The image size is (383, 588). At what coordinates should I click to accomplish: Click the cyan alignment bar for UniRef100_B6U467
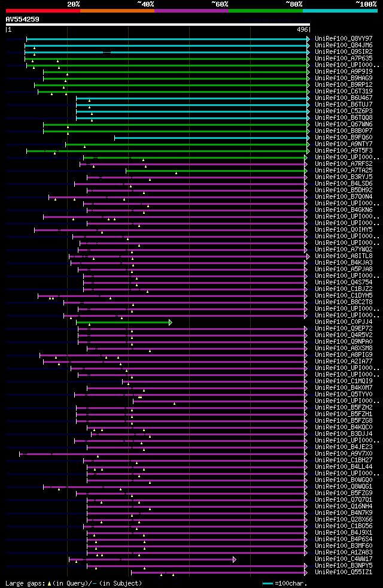click(x=193, y=98)
